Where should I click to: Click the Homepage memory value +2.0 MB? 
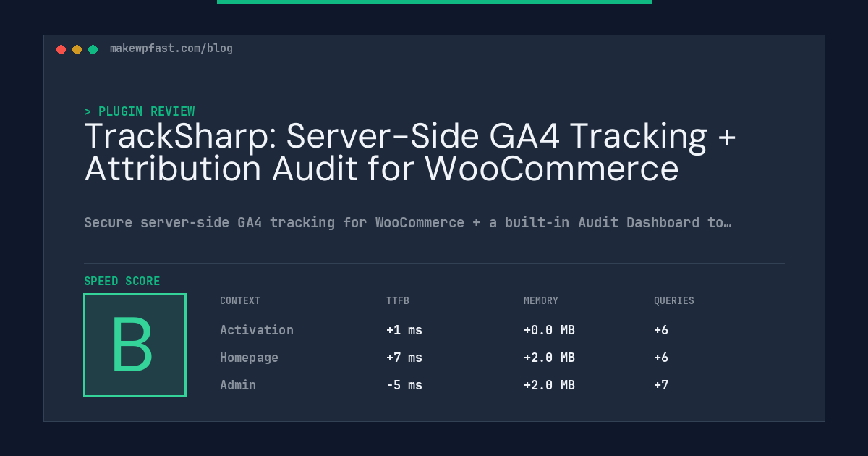click(x=549, y=358)
